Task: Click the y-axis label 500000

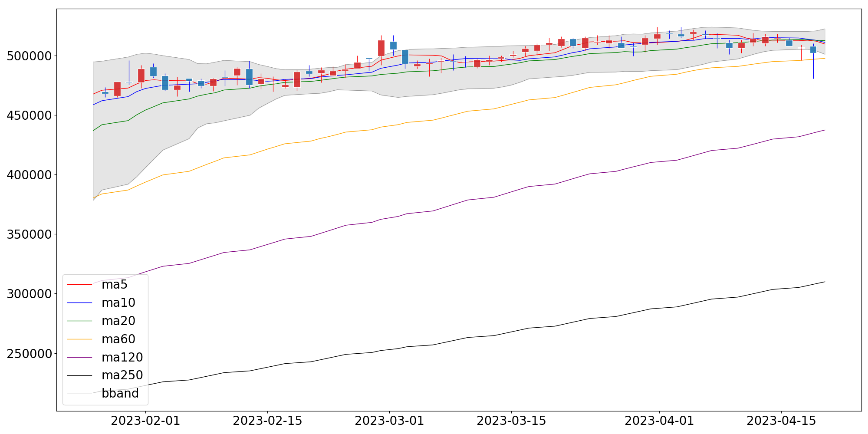Action: (x=30, y=56)
